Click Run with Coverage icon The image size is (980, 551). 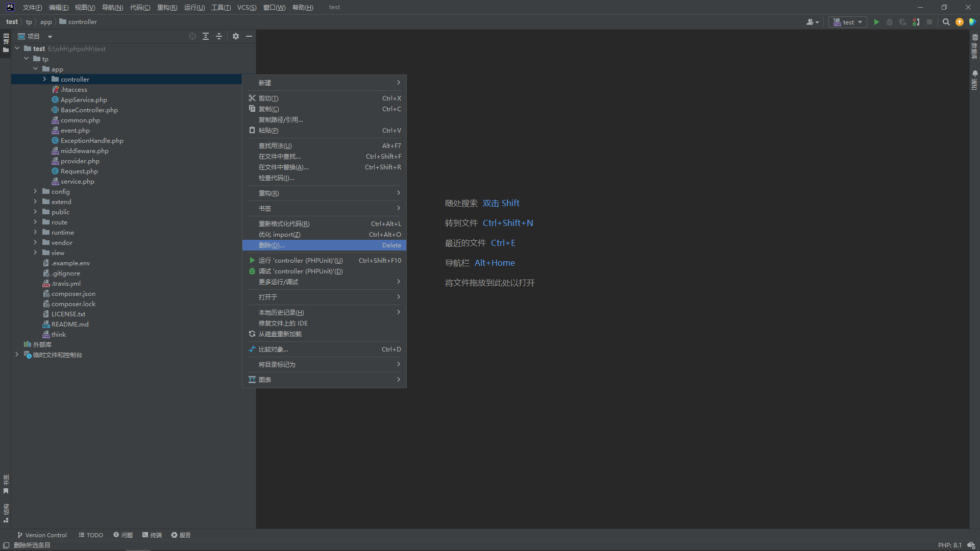tap(903, 22)
